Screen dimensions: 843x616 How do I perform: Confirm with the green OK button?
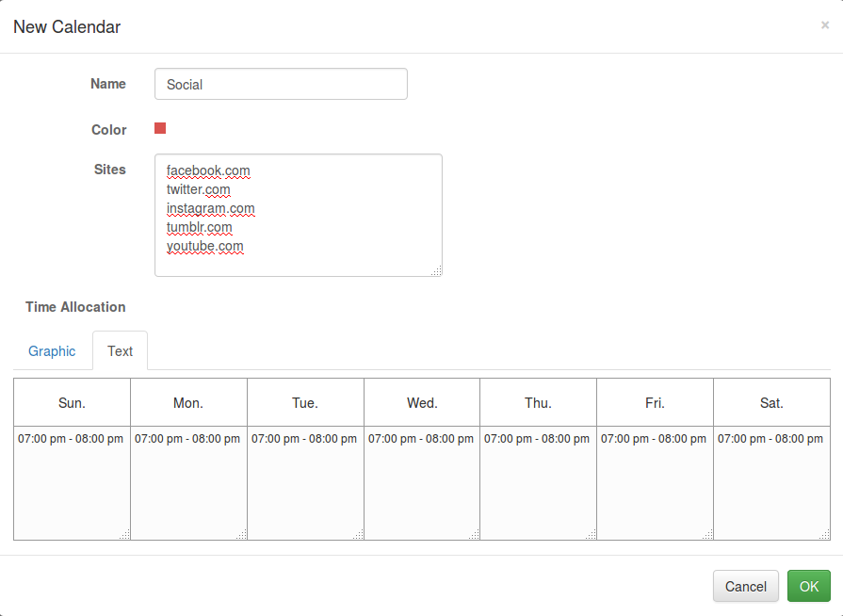808,586
